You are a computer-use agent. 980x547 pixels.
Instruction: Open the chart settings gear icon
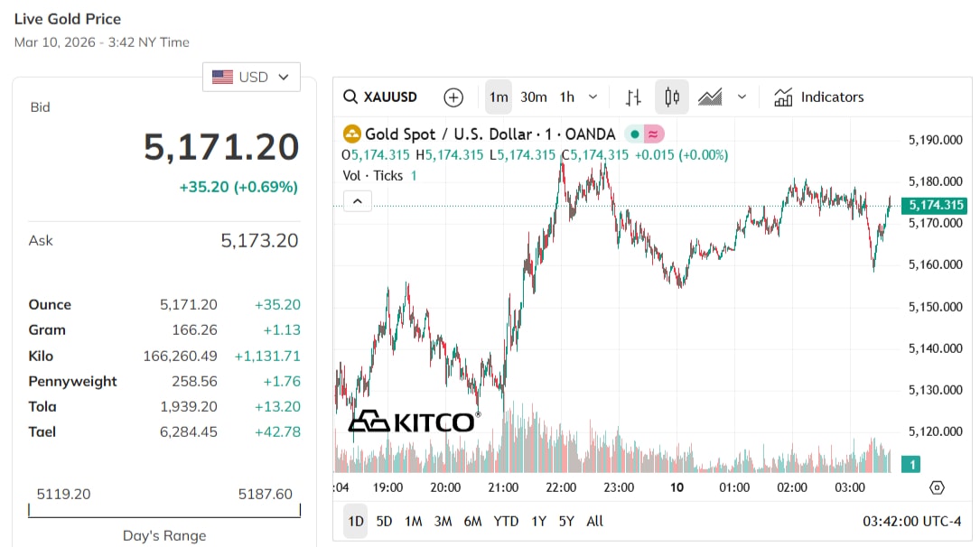[938, 487]
